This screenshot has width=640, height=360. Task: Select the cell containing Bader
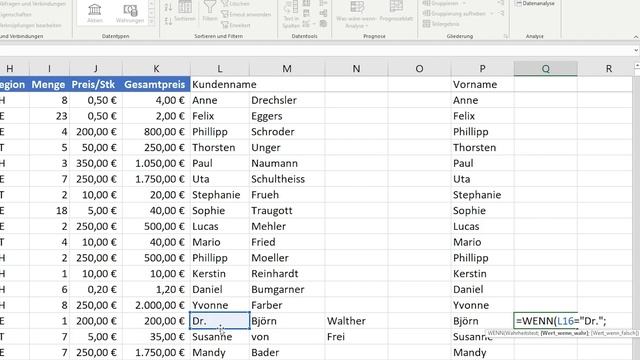[x=287, y=352]
